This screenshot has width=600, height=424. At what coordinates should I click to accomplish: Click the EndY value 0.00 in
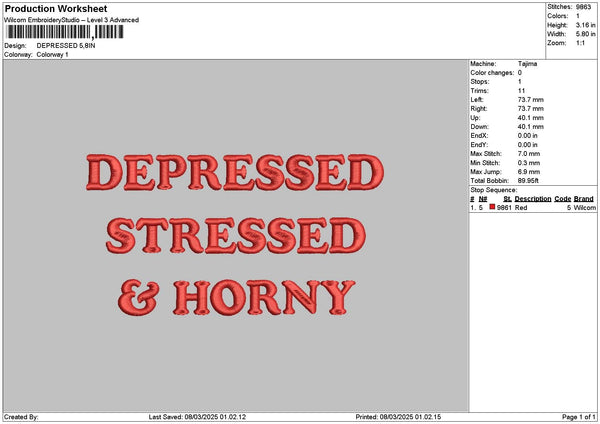point(527,145)
